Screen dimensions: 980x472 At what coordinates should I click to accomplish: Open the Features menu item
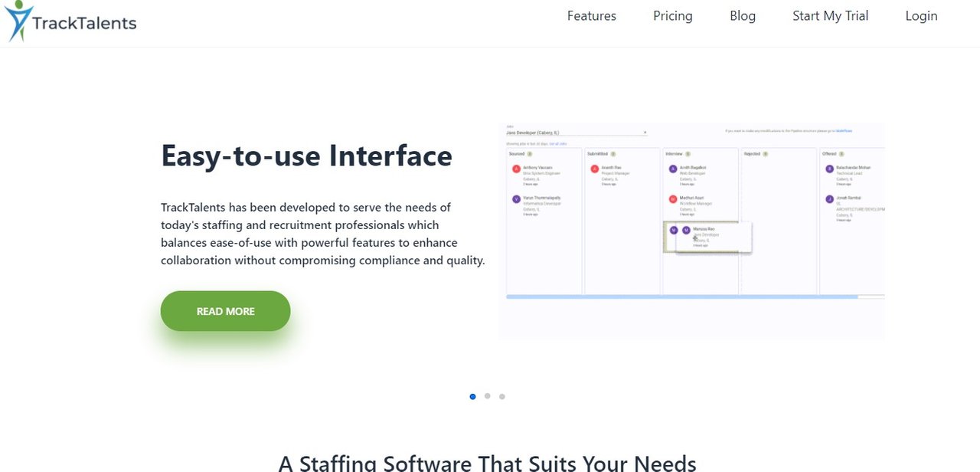(x=591, y=16)
